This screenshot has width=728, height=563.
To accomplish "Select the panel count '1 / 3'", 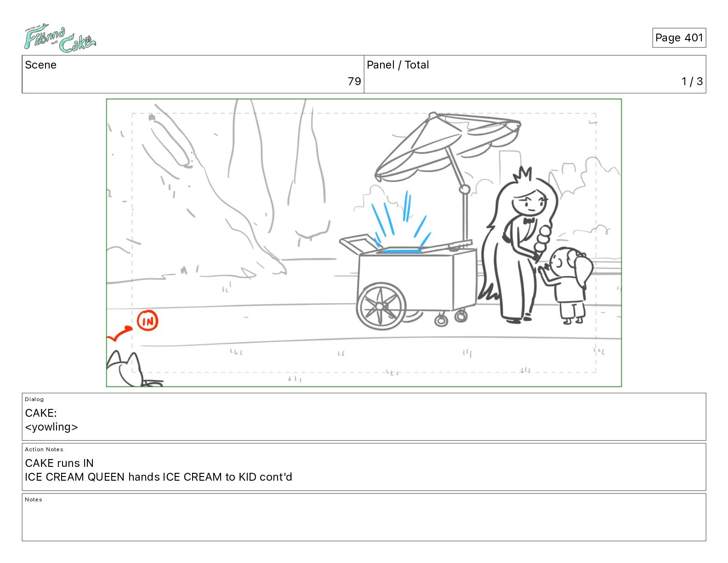I will tap(692, 81).
